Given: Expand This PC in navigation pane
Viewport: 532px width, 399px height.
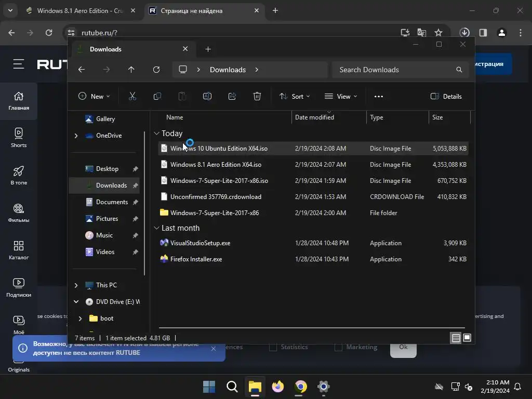Looking at the screenshot, I should [76, 285].
